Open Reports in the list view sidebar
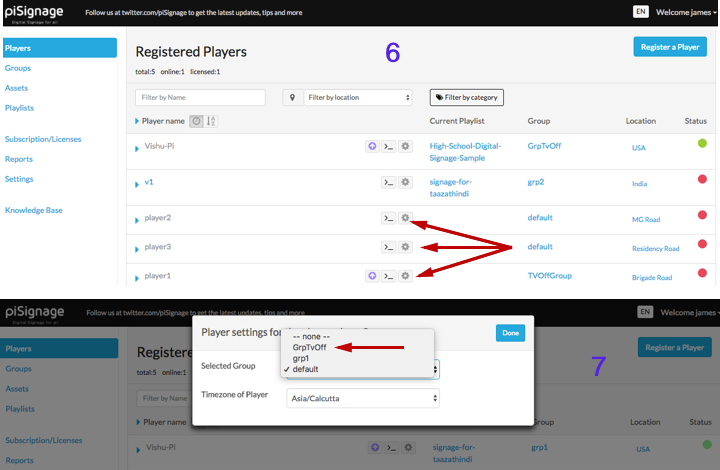720x470 pixels. pyautogui.click(x=19, y=159)
